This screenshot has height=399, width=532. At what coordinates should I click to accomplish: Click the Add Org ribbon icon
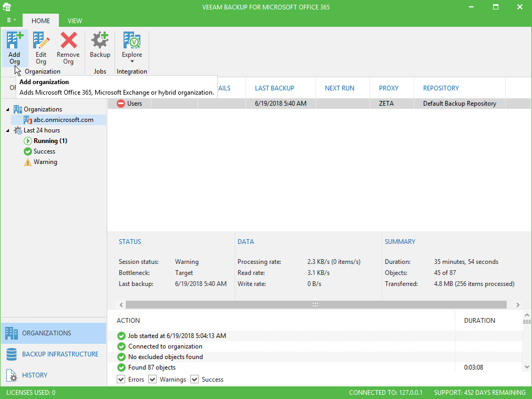pos(15,40)
